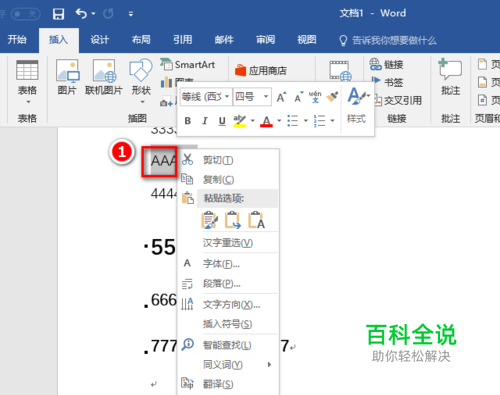Paste with Keep Source Formatting icon
The height and width of the screenshot is (395, 500).
(x=210, y=220)
